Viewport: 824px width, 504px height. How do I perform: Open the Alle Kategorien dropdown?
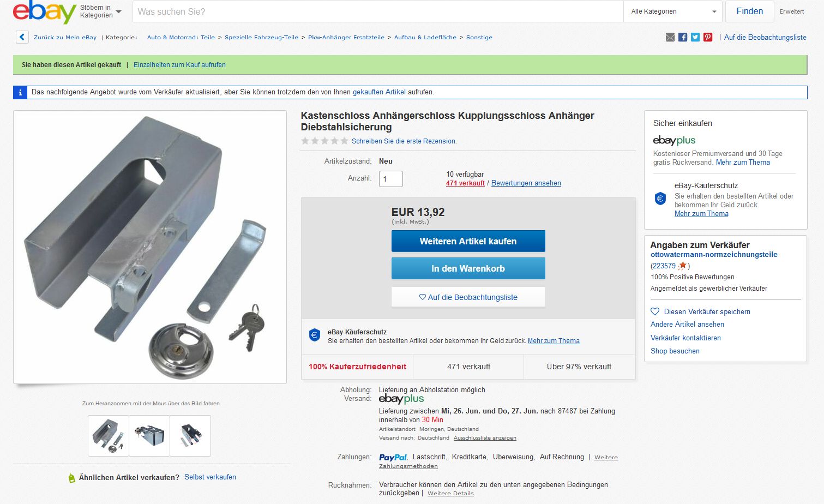point(673,11)
